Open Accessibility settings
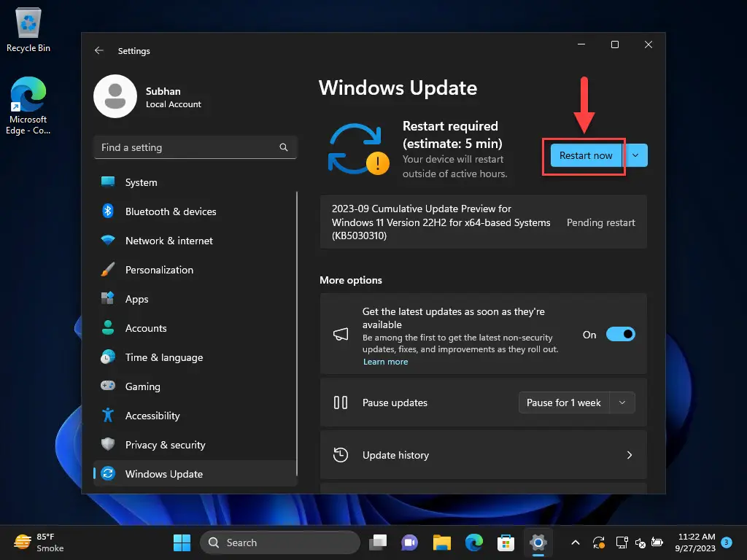 coord(196,415)
